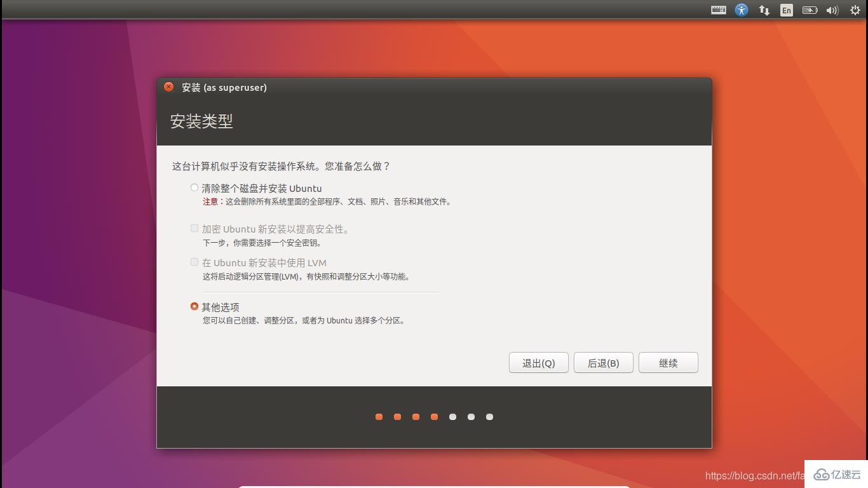Open the accessibility menu icon
This screenshot has height=488, width=868.
(x=742, y=10)
